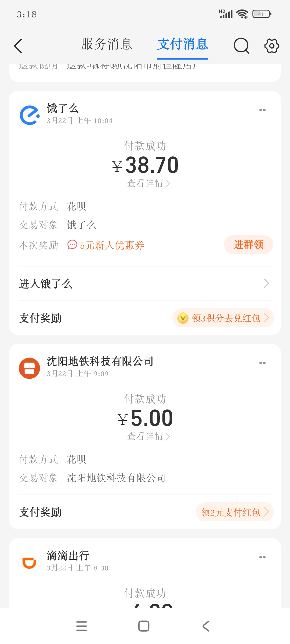Viewport: 290px width, 644px height.
Task: Tap the 滴滴出行 logo icon
Action: pos(30,562)
